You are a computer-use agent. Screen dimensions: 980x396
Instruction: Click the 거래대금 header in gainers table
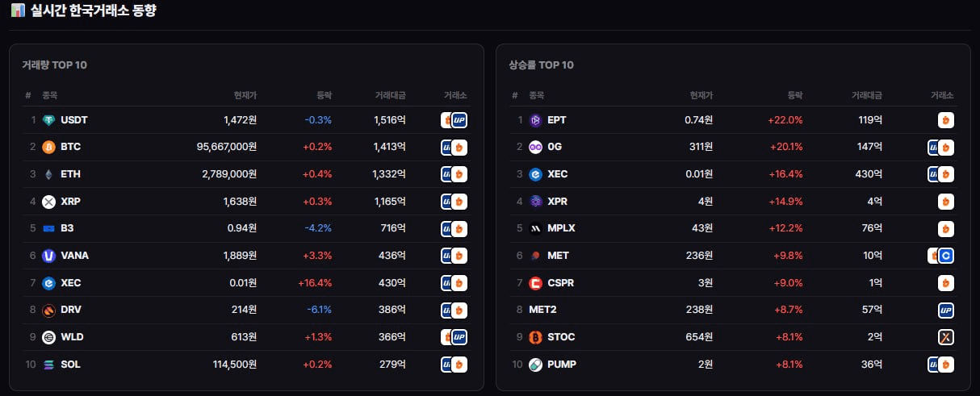click(x=867, y=95)
